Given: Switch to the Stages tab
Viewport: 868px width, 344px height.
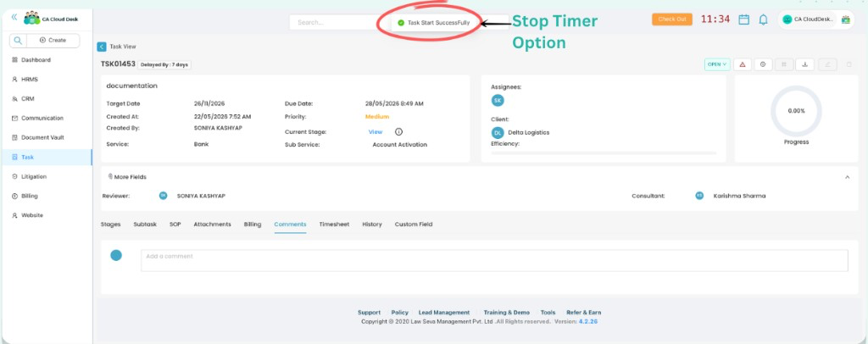Looking at the screenshot, I should pyautogui.click(x=111, y=225).
